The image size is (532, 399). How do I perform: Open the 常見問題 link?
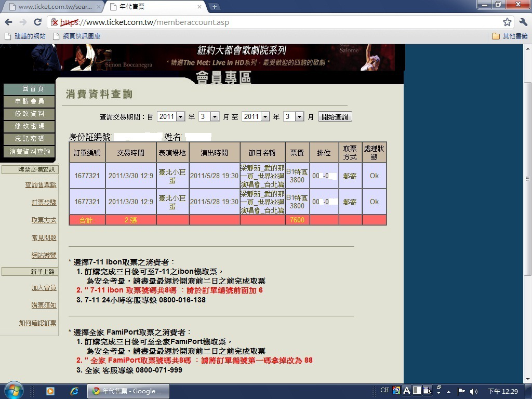44,238
